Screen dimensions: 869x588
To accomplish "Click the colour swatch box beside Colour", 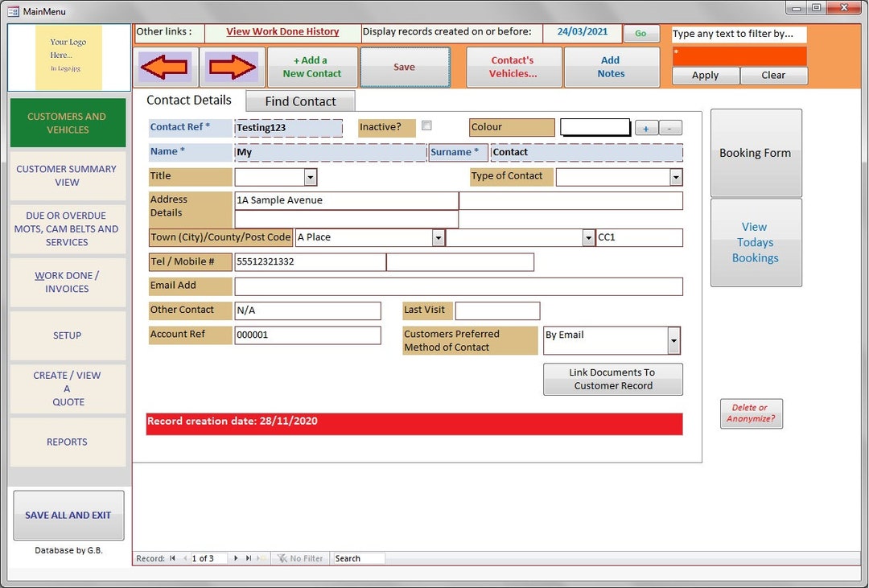I will tap(595, 127).
